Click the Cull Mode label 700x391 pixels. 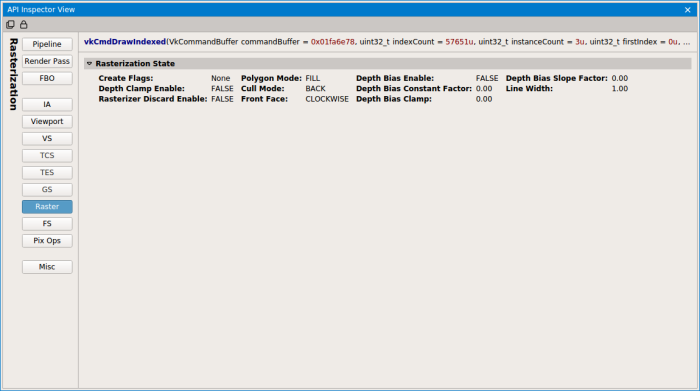pos(262,88)
